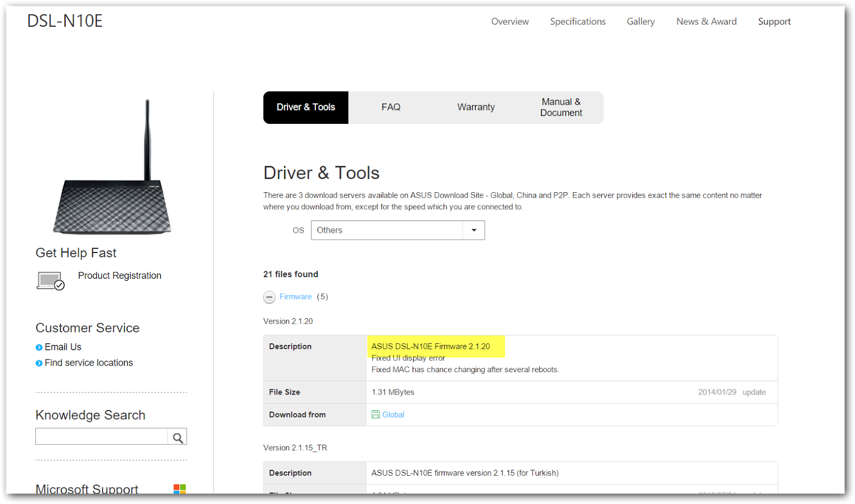Image resolution: width=855 pixels, height=504 pixels.
Task: Click the Product Registration laptop icon
Action: 51,281
